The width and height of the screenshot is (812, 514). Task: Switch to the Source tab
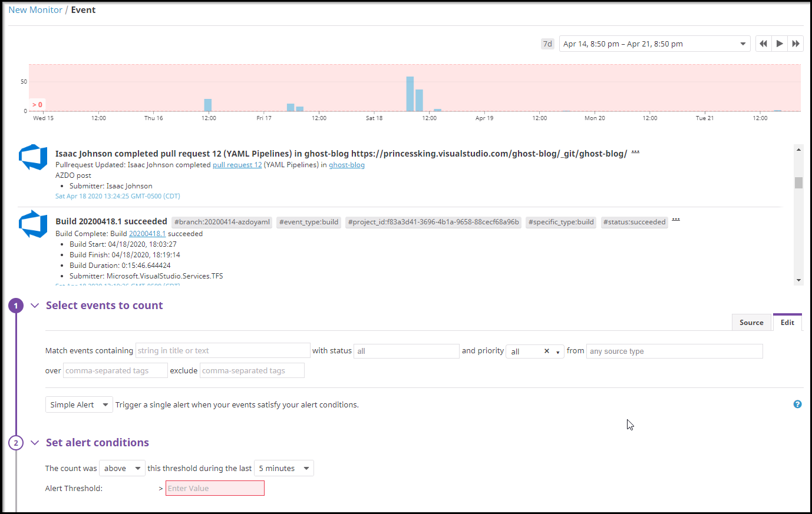click(x=751, y=323)
